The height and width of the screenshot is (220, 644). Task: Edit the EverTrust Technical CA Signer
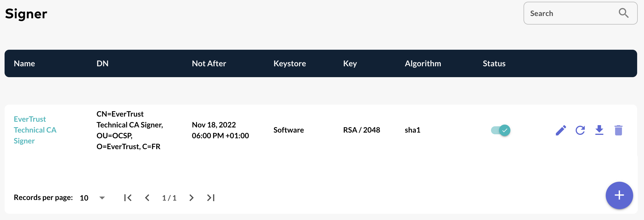point(560,130)
